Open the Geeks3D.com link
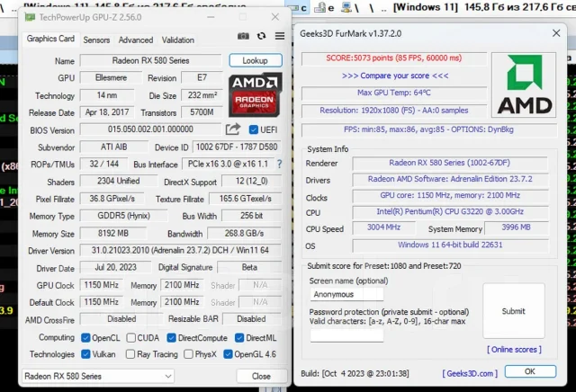The image size is (576, 392). tap(470, 373)
